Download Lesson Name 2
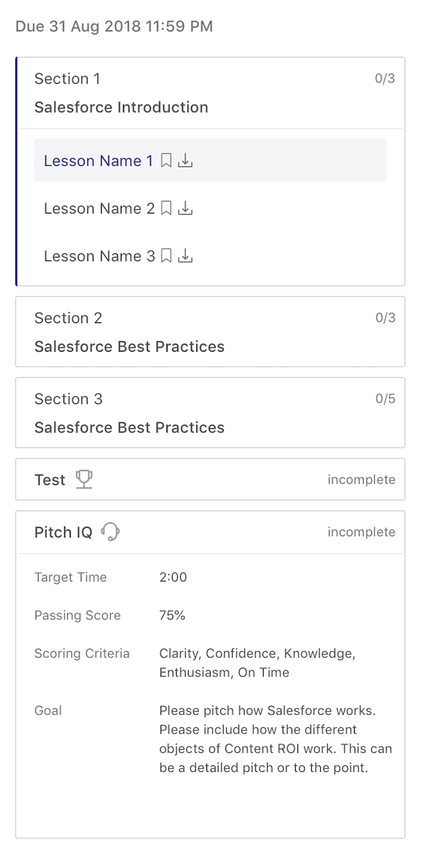The width and height of the screenshot is (422, 868). coord(185,208)
